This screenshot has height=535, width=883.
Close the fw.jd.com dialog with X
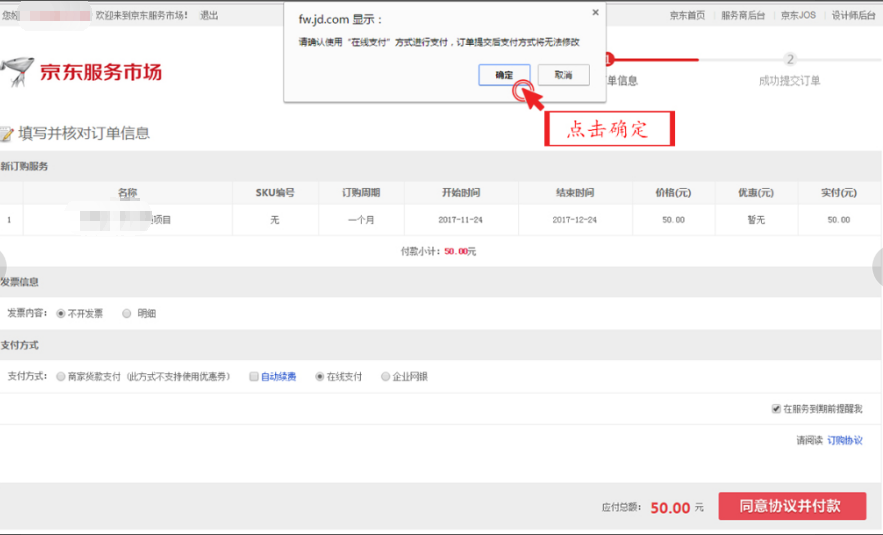[595, 12]
